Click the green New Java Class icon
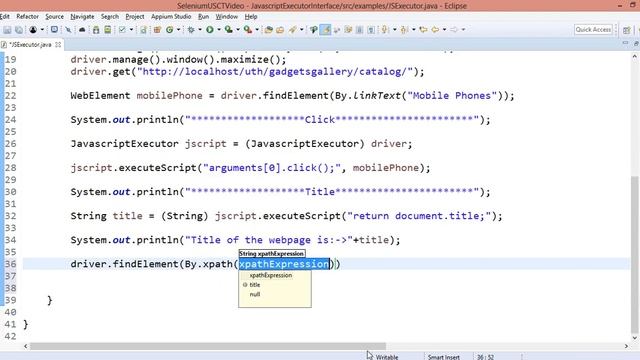The width and height of the screenshot is (640, 360). (x=169, y=30)
